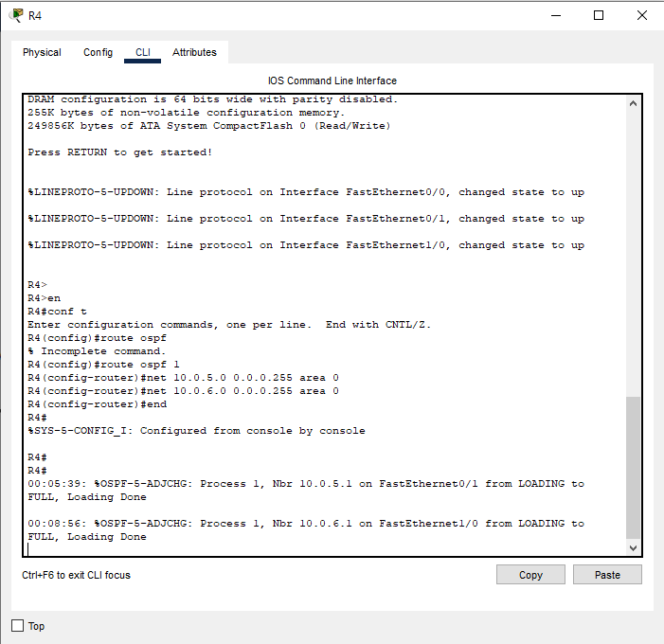
Task: Click the terminal scroll-down arrow
Action: pos(633,548)
